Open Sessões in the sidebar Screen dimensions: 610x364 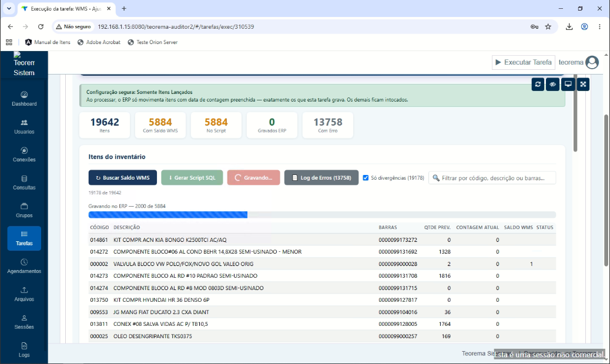(x=24, y=322)
